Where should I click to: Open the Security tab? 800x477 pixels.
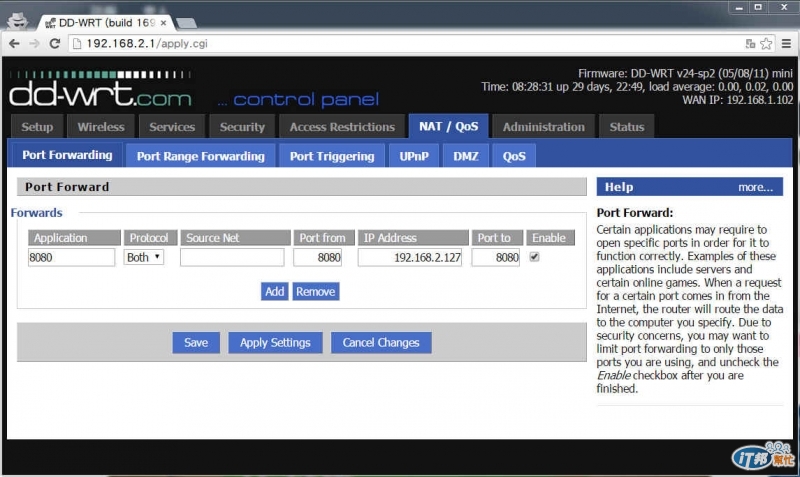[242, 127]
